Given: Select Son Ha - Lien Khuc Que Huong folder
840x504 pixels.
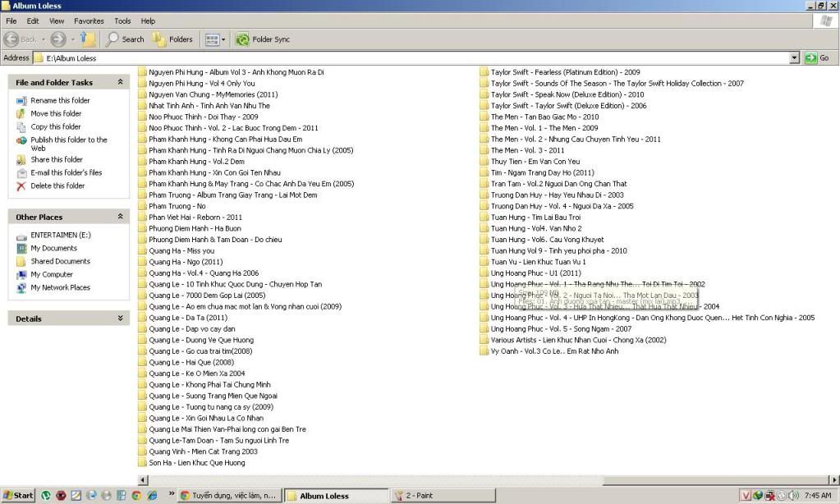Looking at the screenshot, I should (x=196, y=463).
